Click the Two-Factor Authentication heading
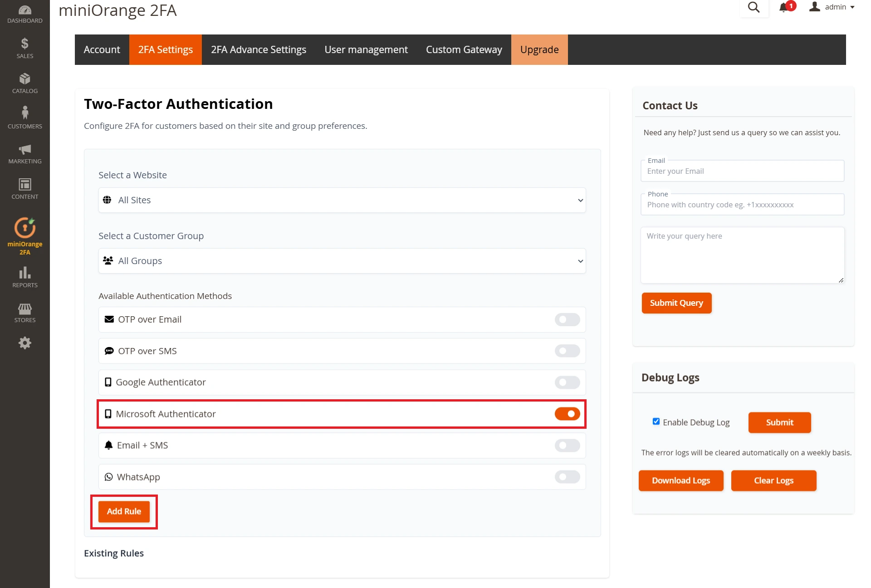 (x=178, y=104)
